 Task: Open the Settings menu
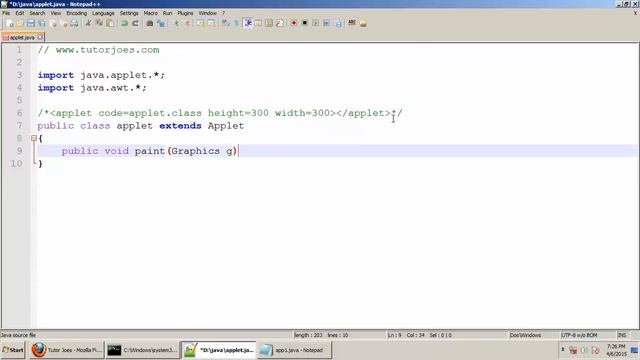tap(129, 13)
